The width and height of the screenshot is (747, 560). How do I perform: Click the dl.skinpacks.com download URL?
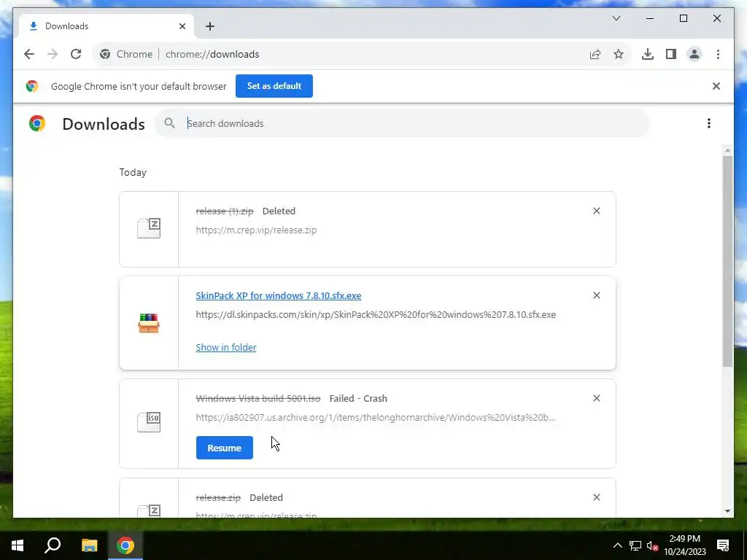coord(376,315)
